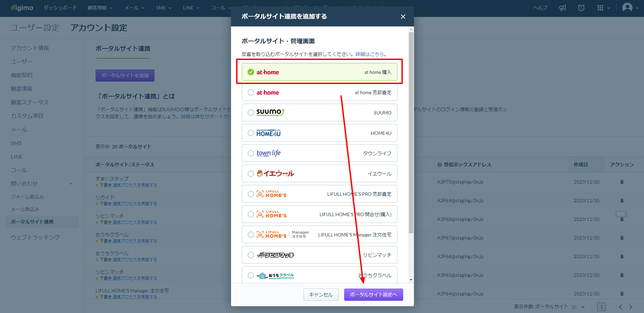The image size is (644, 313).
Task: Open the announcements megaphone icon
Action: 562,8
